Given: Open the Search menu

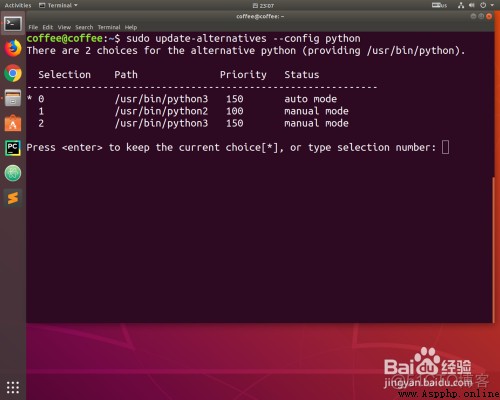Looking at the screenshot, I should point(84,27).
